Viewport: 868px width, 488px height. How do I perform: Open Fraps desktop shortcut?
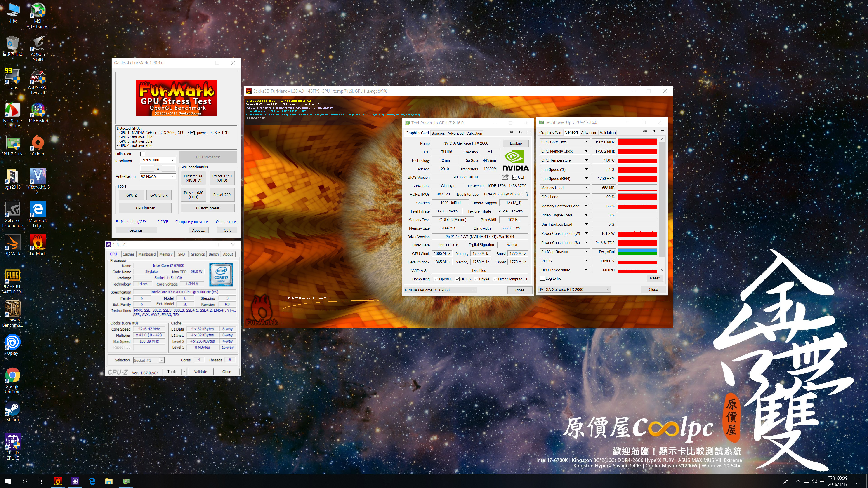(x=12, y=79)
